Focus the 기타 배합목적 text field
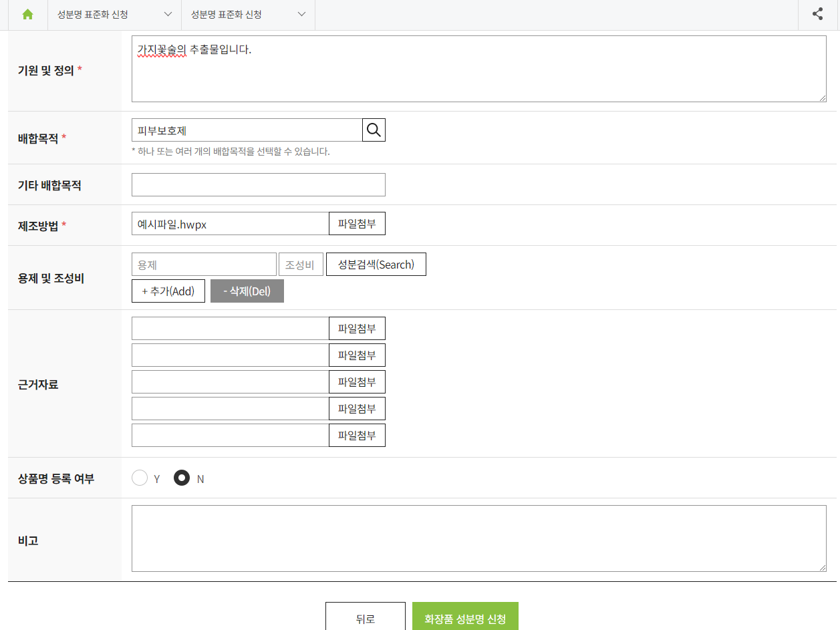840x630 pixels. (x=258, y=185)
